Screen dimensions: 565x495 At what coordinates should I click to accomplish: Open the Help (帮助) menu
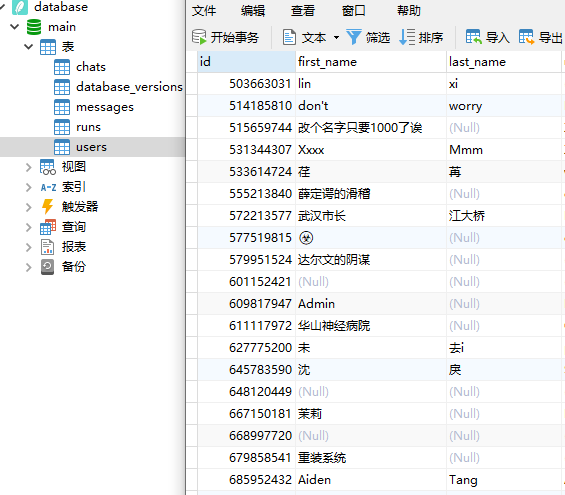point(409,11)
